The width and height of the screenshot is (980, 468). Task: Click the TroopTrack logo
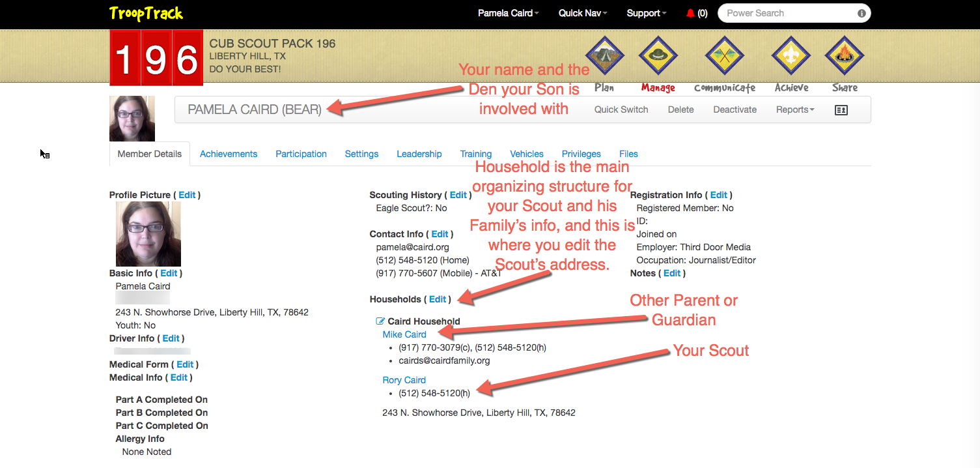[146, 13]
